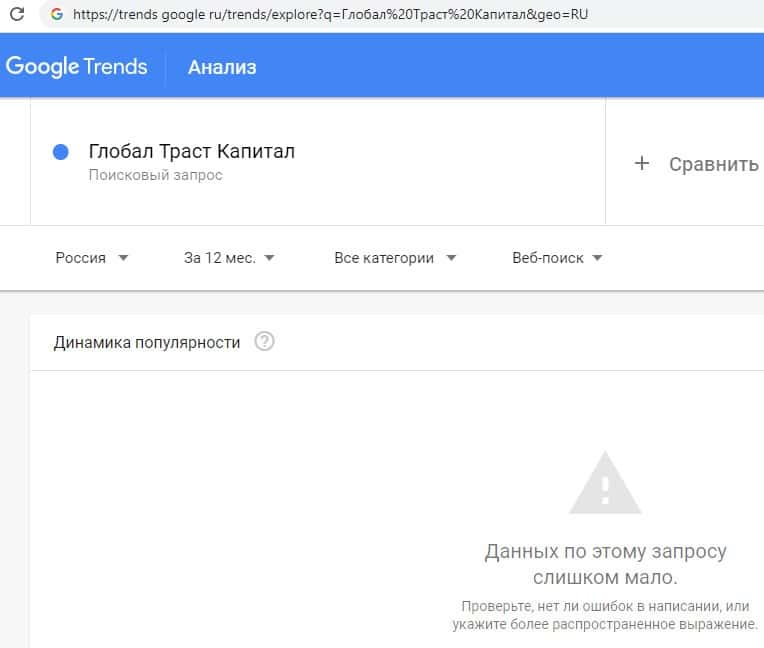Click the Сравнить compare button

713,164
